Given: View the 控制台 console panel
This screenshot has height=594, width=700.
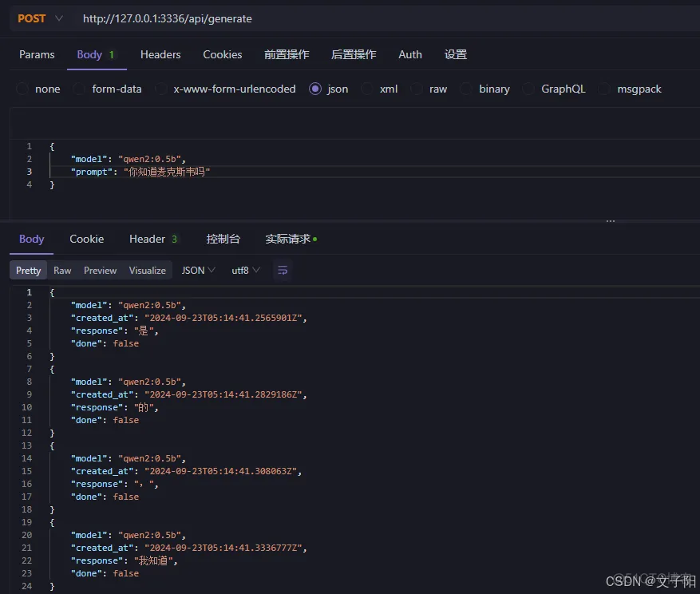Looking at the screenshot, I should coord(223,238).
